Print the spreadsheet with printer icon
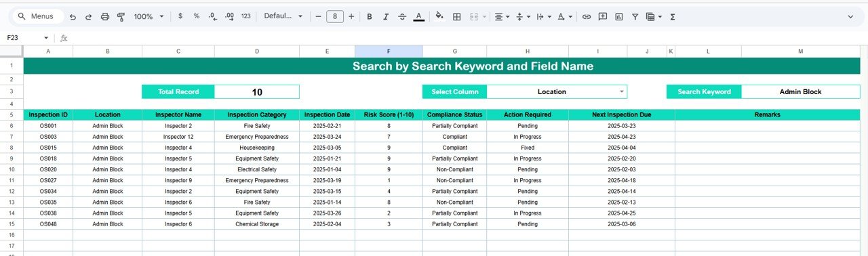Screen dimensions: 868x256 click(104, 16)
